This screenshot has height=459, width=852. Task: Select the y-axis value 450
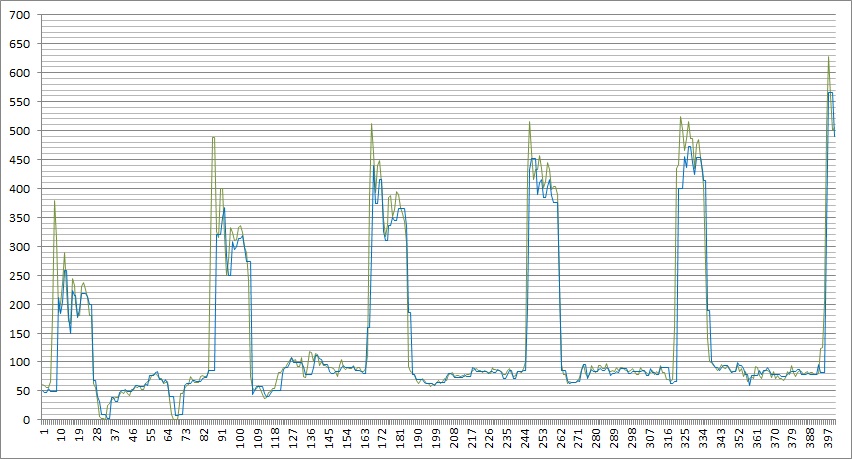pyautogui.click(x=20, y=160)
